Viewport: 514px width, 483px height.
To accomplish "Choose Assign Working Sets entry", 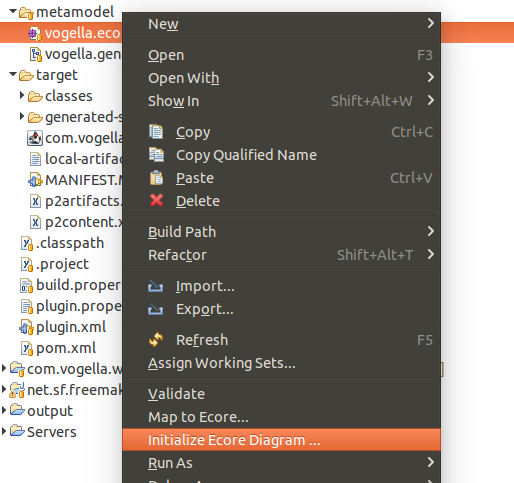I will [x=281, y=363].
